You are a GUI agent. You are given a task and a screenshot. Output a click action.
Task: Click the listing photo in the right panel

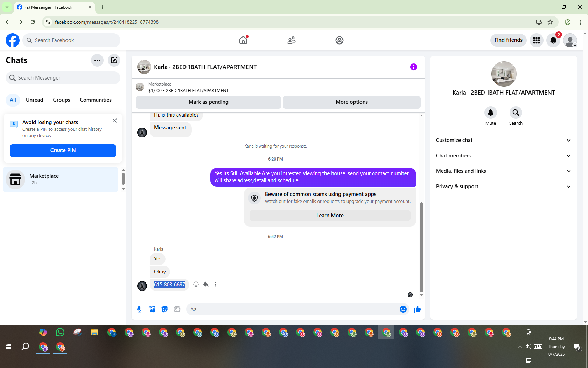pyautogui.click(x=504, y=74)
